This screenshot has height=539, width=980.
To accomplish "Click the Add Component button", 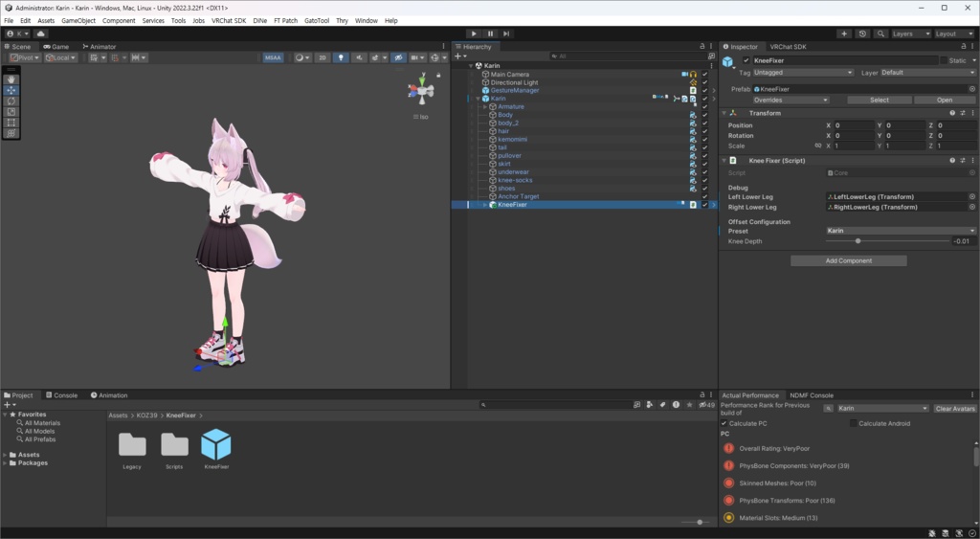I will tap(848, 260).
